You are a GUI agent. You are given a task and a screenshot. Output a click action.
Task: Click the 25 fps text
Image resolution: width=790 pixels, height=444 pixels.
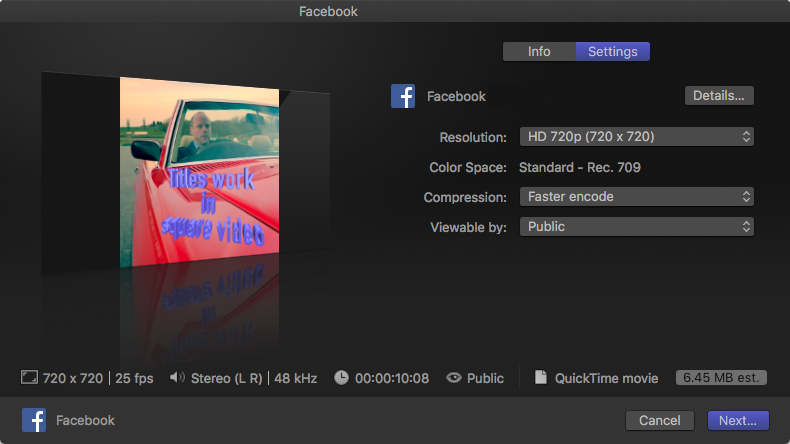[134, 378]
